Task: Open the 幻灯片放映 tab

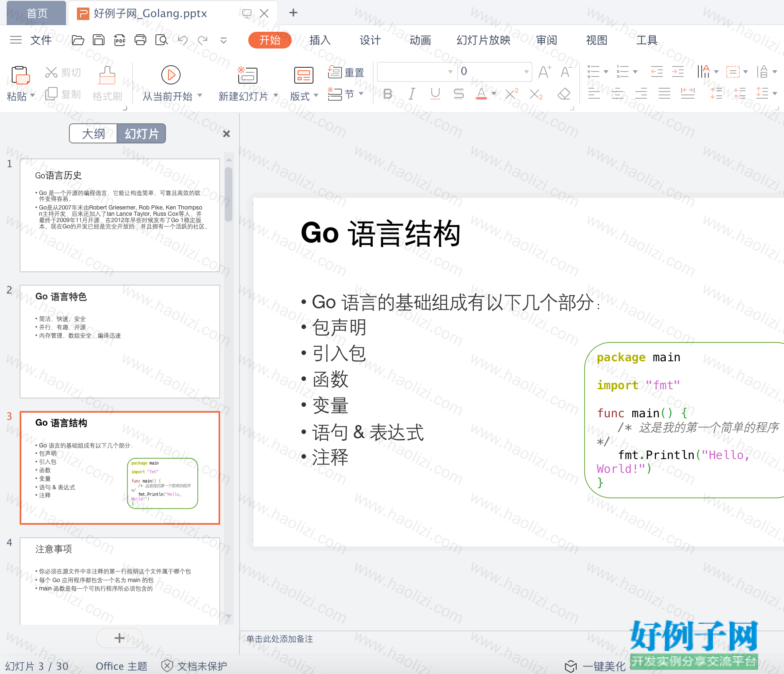Action: click(x=484, y=40)
